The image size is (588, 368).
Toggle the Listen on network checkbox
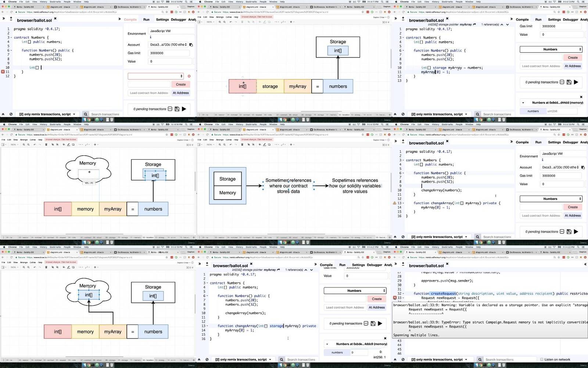point(542,360)
